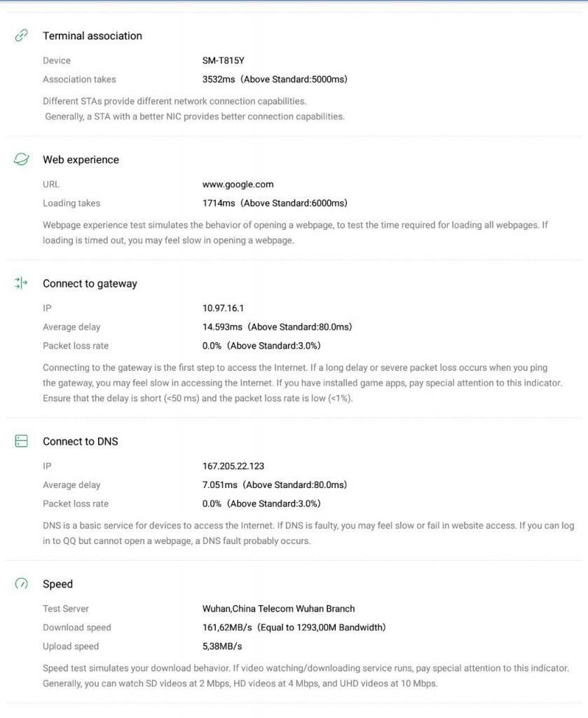Click the gateway 14.593ms average delay value
The image size is (588, 718).
pos(222,327)
